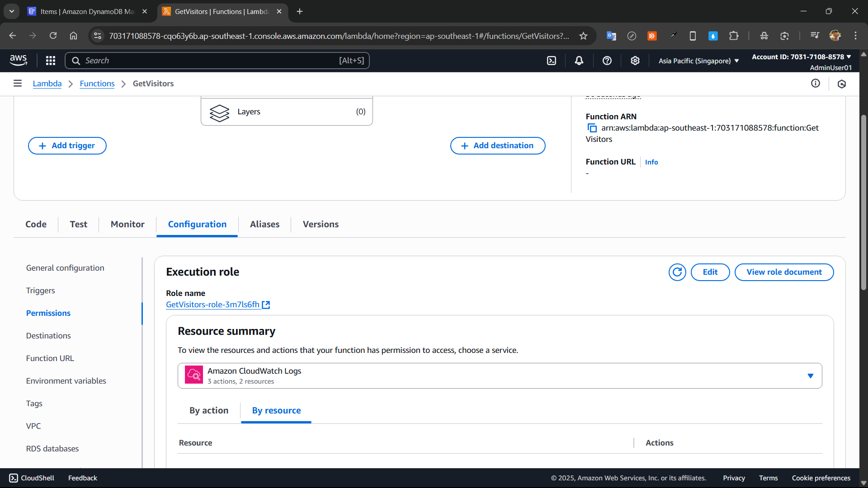Open the Feedback link in footer

click(x=83, y=478)
